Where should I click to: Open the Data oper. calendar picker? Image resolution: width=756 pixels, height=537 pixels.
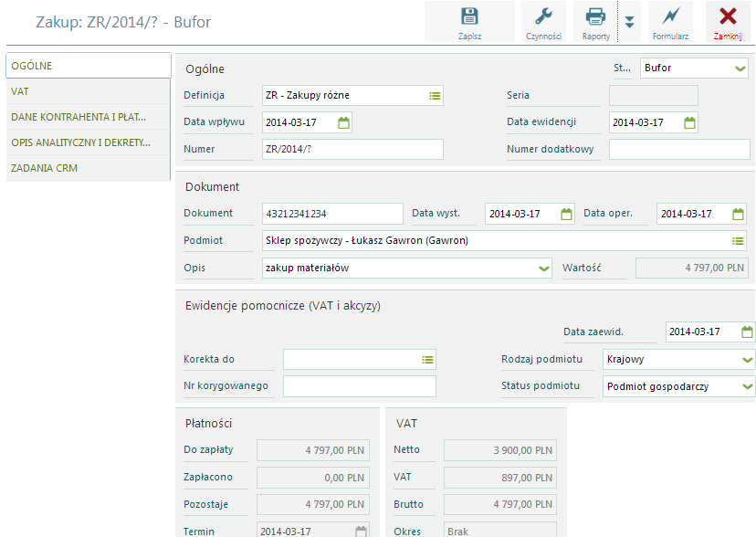[x=738, y=214]
